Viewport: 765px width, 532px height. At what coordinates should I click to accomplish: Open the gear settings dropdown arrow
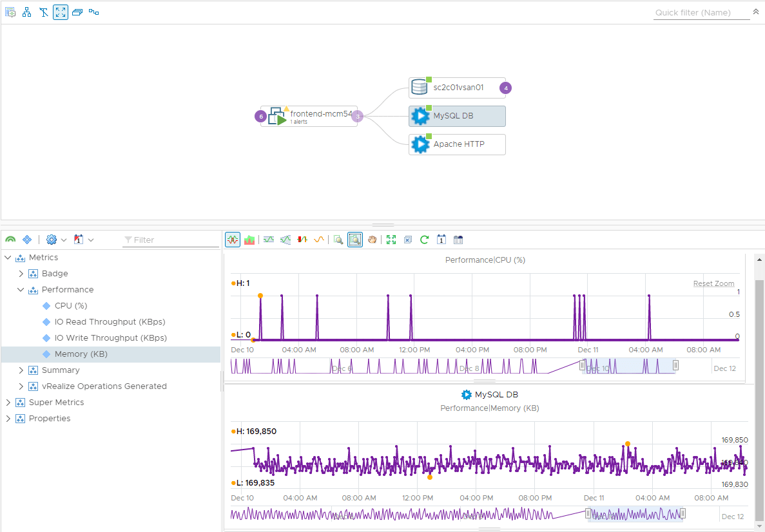pyautogui.click(x=63, y=239)
